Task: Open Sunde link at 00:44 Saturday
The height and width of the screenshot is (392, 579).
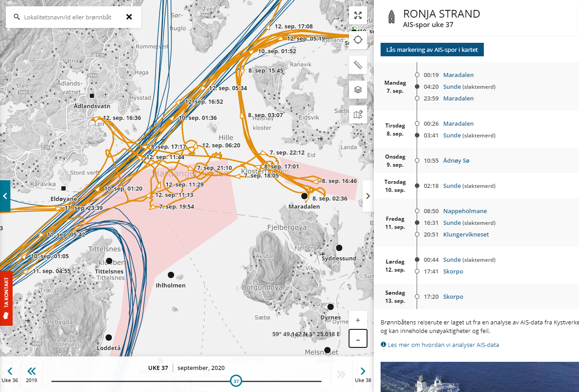Action: [452, 260]
